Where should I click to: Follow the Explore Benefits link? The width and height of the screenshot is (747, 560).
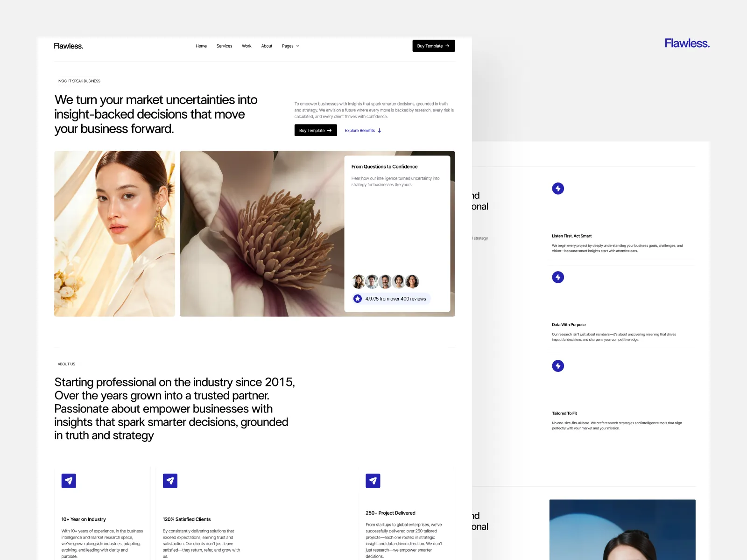tap(363, 131)
